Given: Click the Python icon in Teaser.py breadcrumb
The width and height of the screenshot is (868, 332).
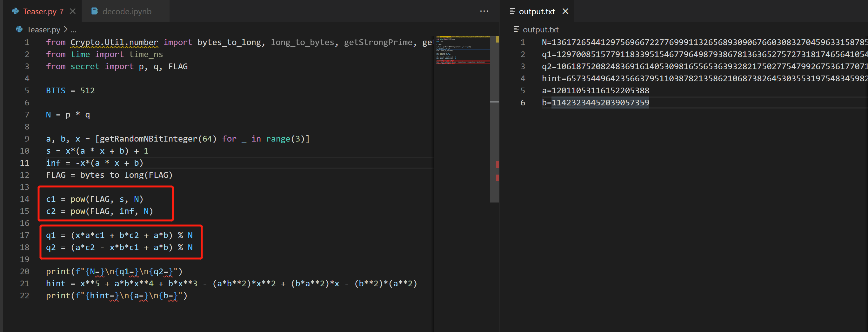Looking at the screenshot, I should [x=19, y=30].
